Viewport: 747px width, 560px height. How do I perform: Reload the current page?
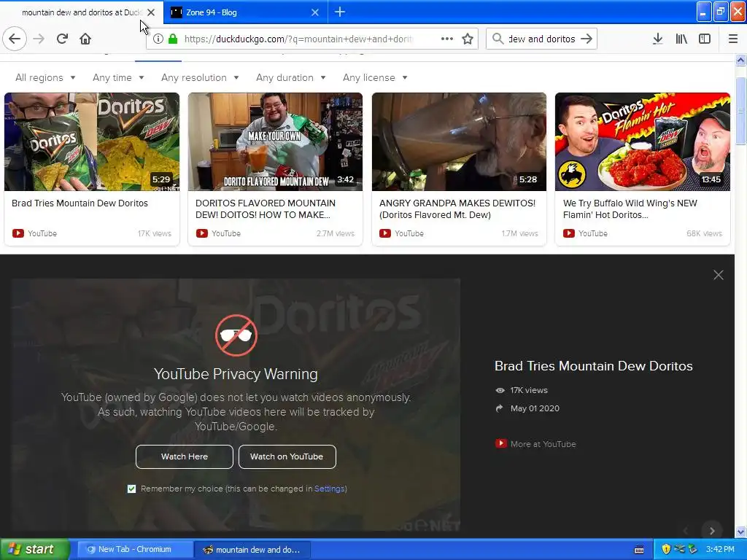(63, 39)
